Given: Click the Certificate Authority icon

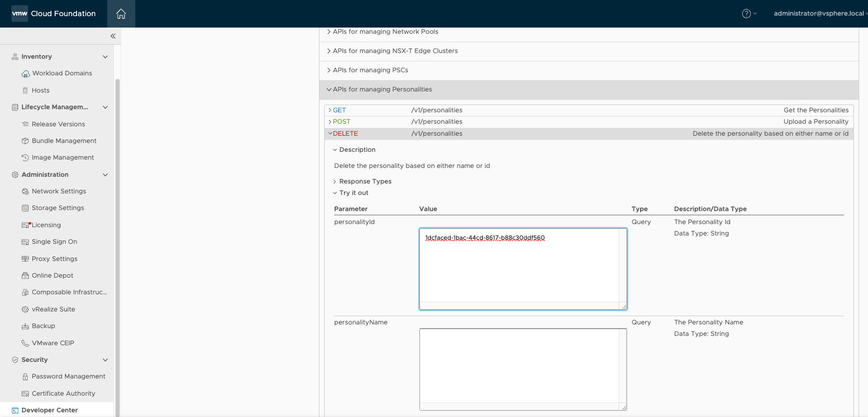Looking at the screenshot, I should [x=25, y=394].
